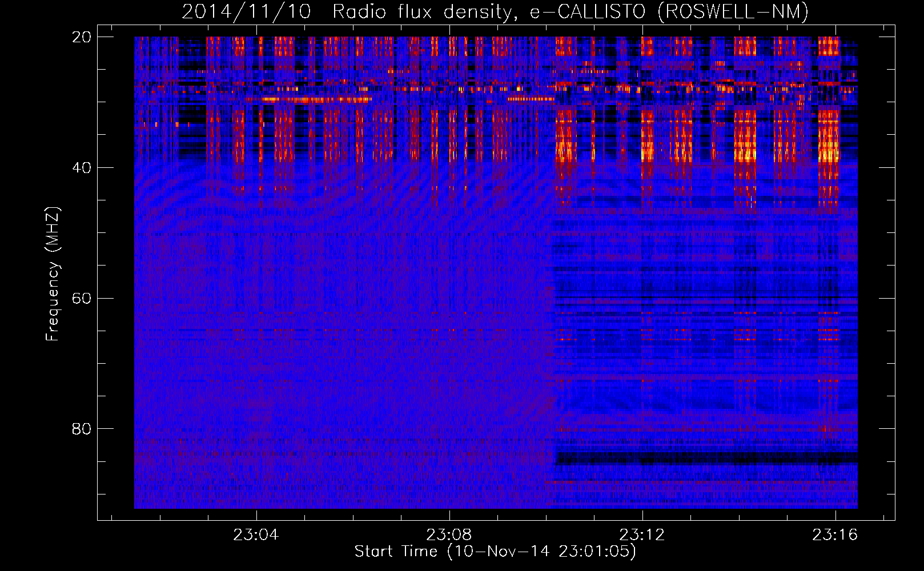Click the x-axis time label '23:04'
The height and width of the screenshot is (571, 924).
256,534
